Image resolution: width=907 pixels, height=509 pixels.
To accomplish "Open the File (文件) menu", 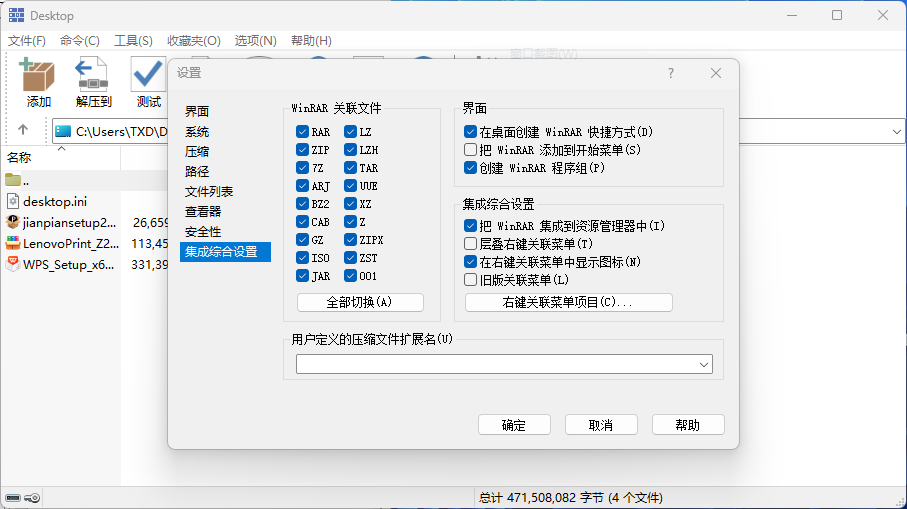I will click(x=27, y=40).
